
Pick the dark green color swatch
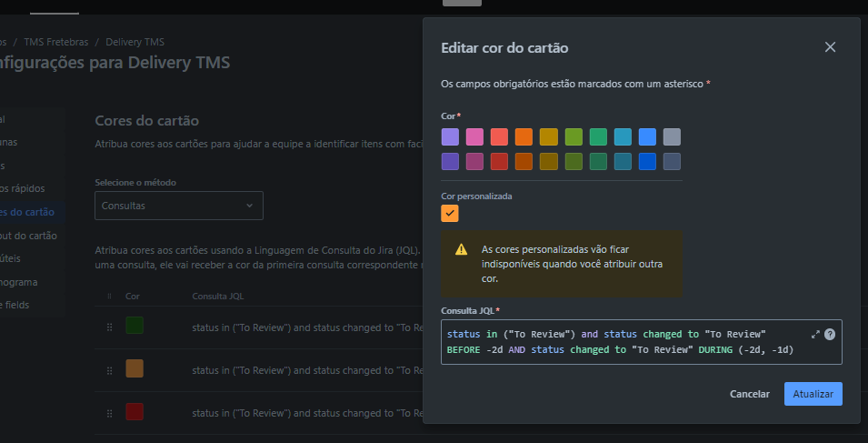[598, 162]
